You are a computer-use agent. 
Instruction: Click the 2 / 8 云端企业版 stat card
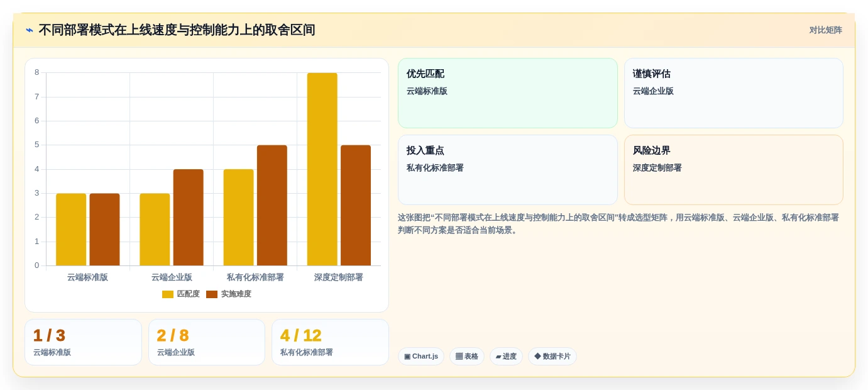pyautogui.click(x=207, y=342)
